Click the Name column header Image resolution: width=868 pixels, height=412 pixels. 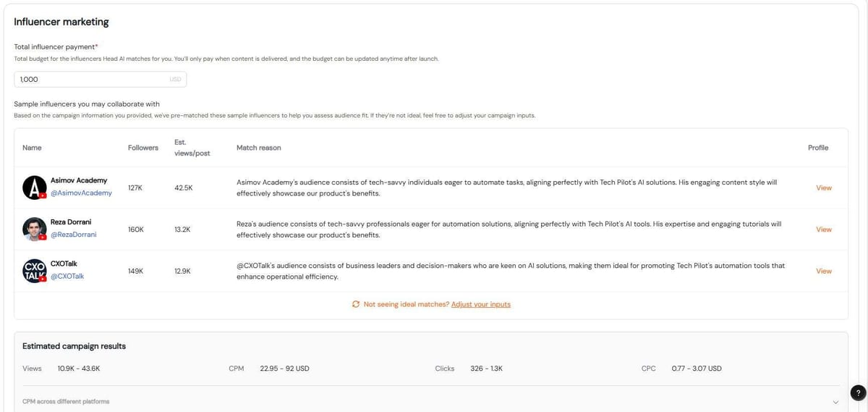click(x=32, y=148)
